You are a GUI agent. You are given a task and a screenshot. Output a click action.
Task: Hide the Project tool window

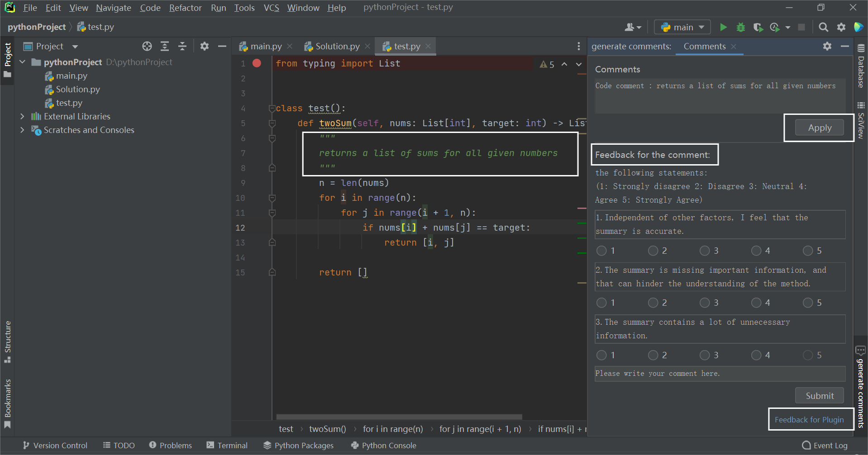coord(222,46)
